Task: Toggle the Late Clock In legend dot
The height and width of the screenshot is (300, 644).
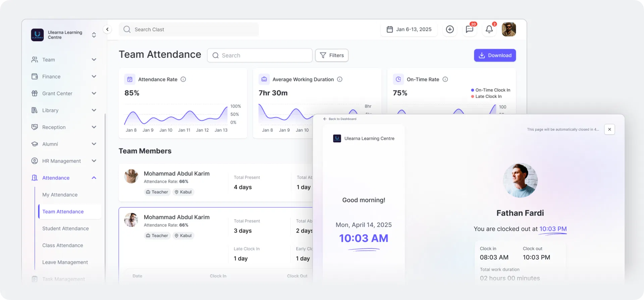Action: pyautogui.click(x=473, y=96)
